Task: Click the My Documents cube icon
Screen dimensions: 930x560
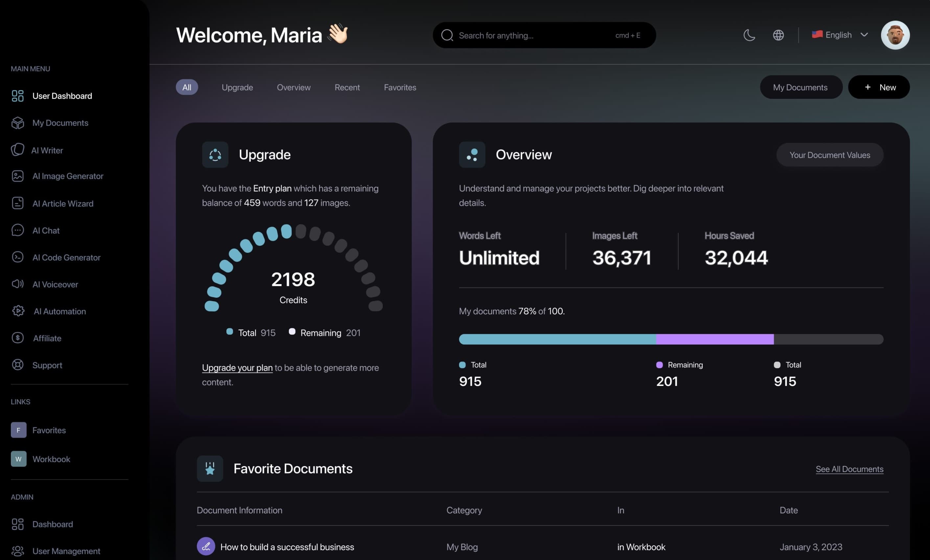Action: [x=17, y=123]
